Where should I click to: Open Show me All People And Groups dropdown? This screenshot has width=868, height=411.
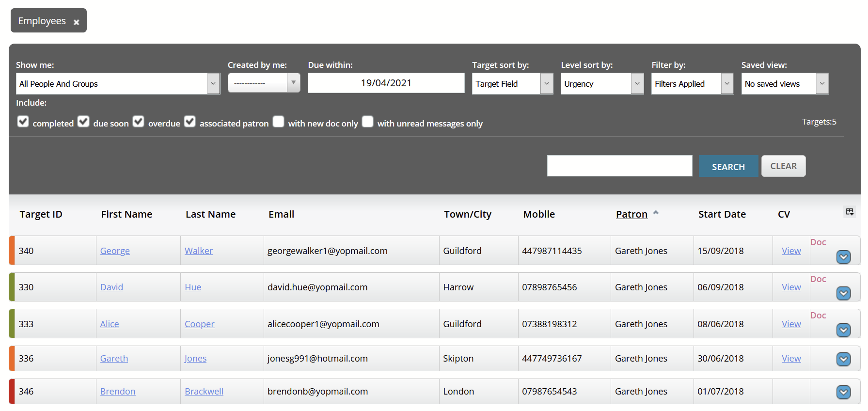(x=118, y=83)
